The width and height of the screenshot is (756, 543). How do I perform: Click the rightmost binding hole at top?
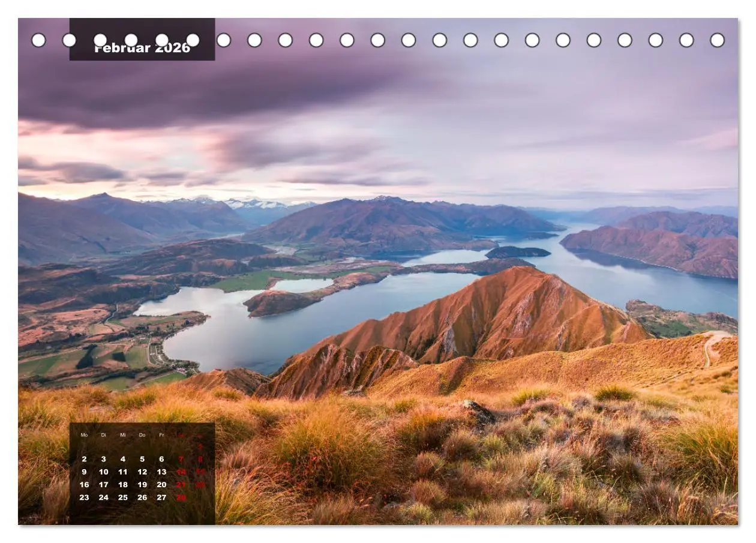(717, 40)
